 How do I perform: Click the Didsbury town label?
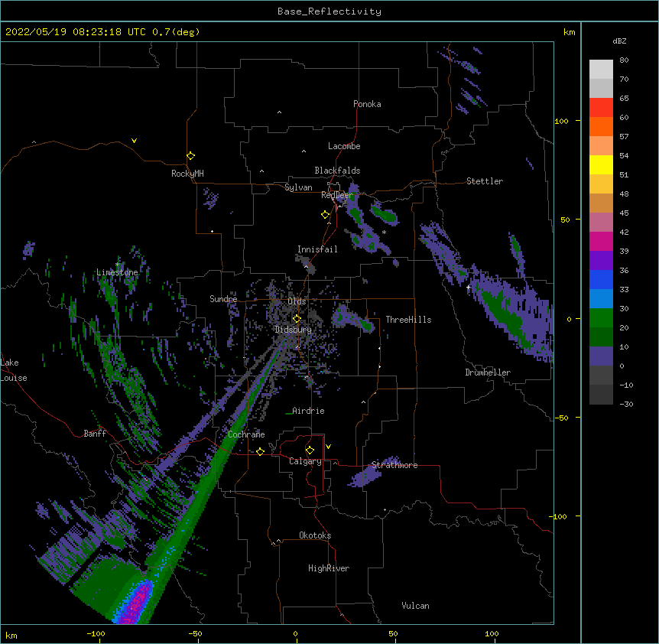point(293,330)
